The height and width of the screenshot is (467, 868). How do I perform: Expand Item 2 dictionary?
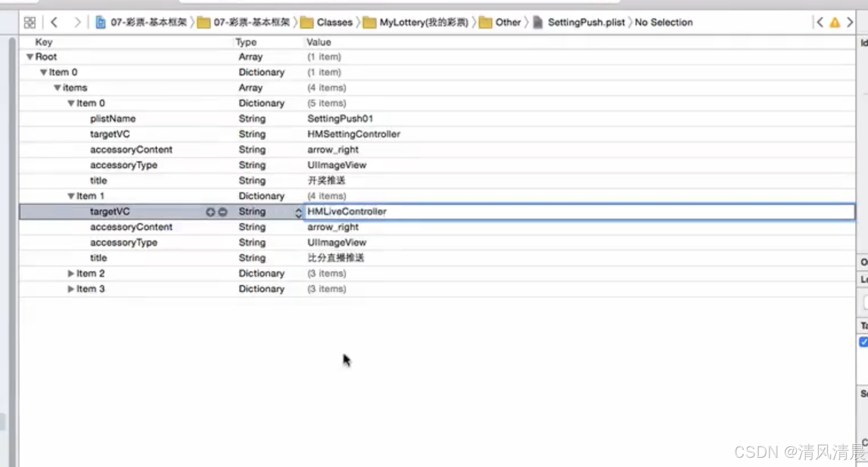(71, 274)
